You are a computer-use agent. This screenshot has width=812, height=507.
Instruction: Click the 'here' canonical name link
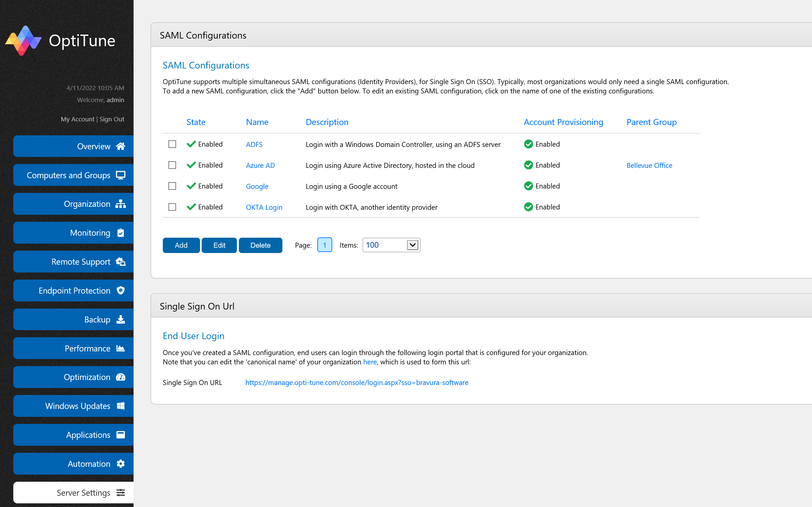(370, 362)
